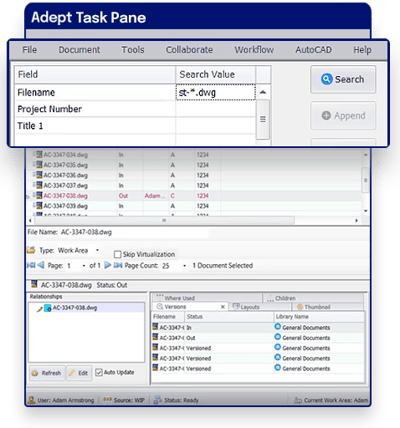Close the Versions tab

[x=223, y=307]
